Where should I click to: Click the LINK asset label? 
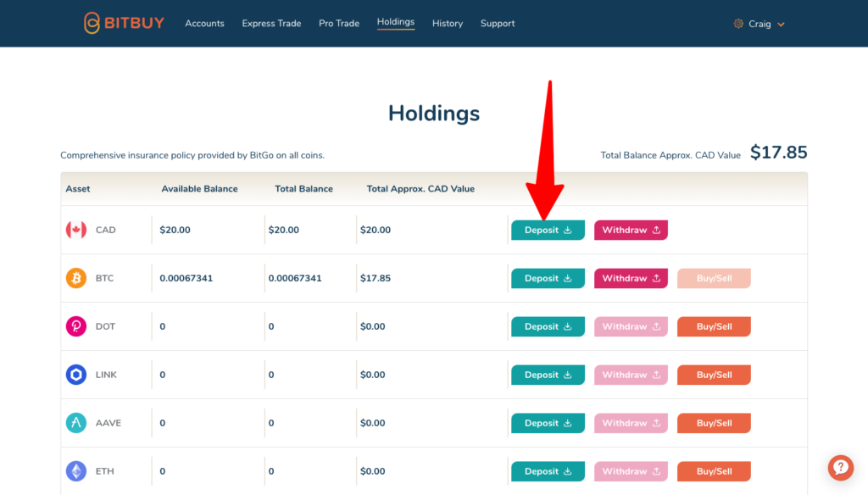tap(106, 375)
